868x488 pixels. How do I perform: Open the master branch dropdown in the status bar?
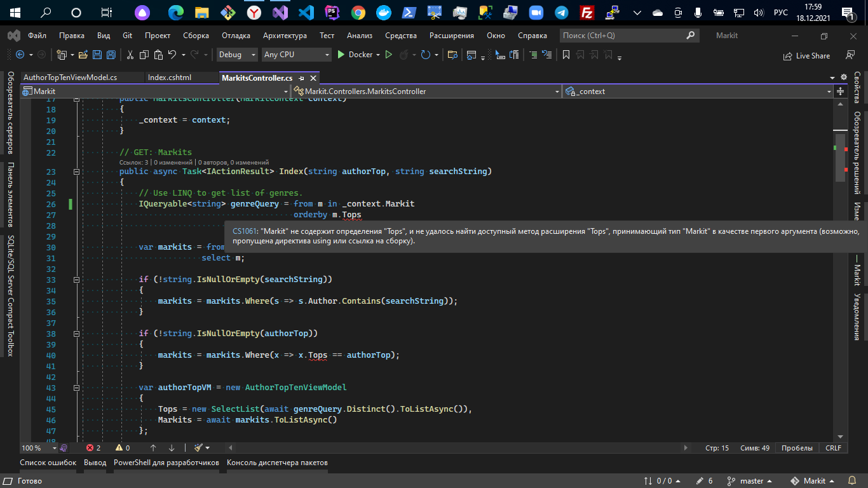coord(749,481)
